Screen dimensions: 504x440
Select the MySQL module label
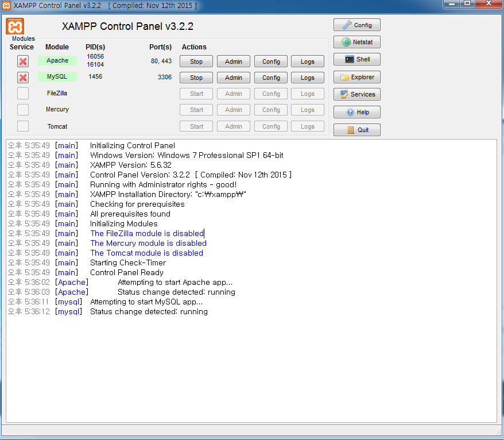point(57,76)
